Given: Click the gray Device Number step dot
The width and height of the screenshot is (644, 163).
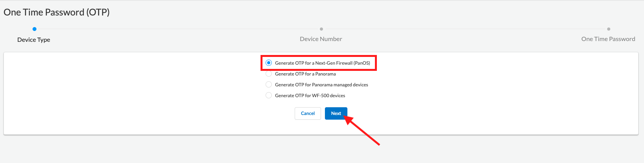Looking at the screenshot, I should pos(321,29).
